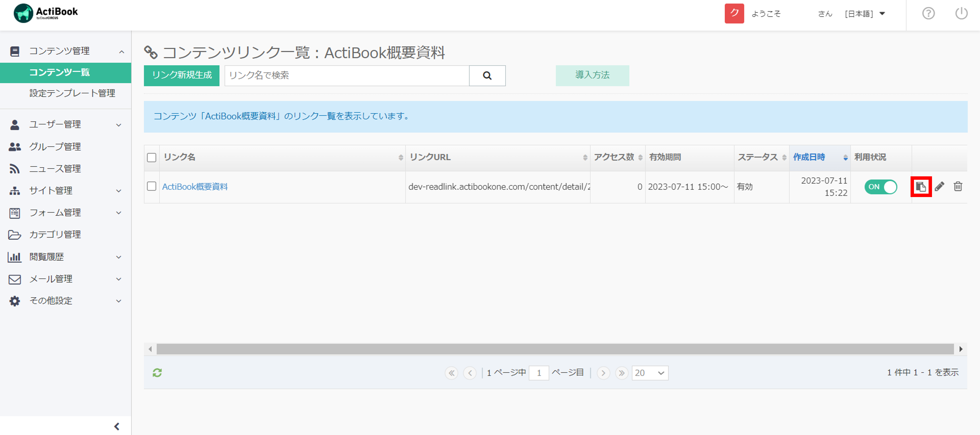This screenshot has height=435, width=980.
Task: Collapse the sidebar with the left arrow
Action: coord(117,426)
